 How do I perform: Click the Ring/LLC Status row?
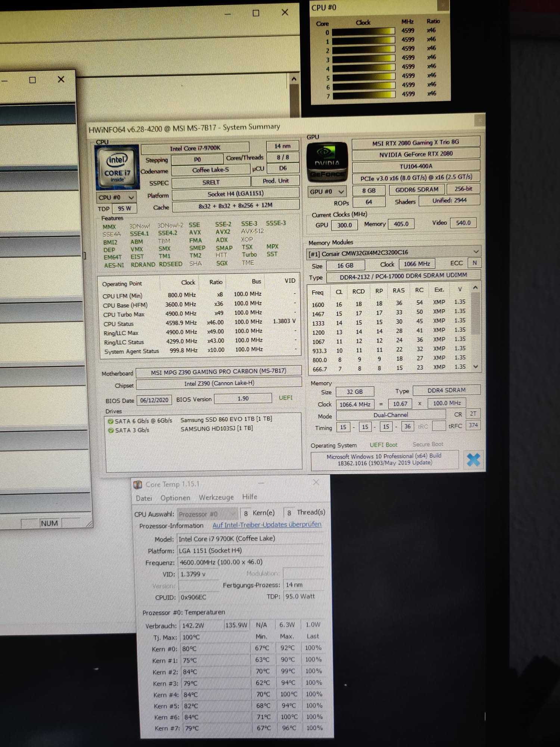[200, 341]
